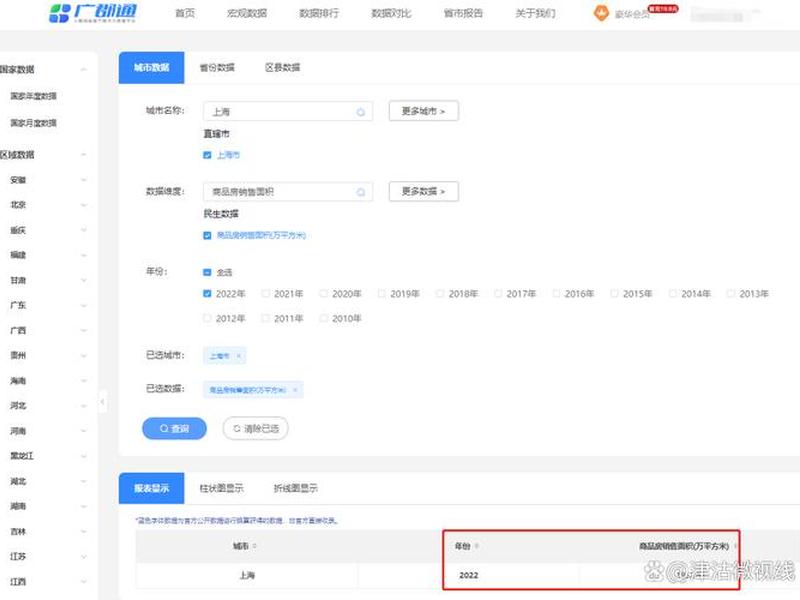Check the 2020年 checkbox
The width and height of the screenshot is (800, 600).
[x=323, y=294]
